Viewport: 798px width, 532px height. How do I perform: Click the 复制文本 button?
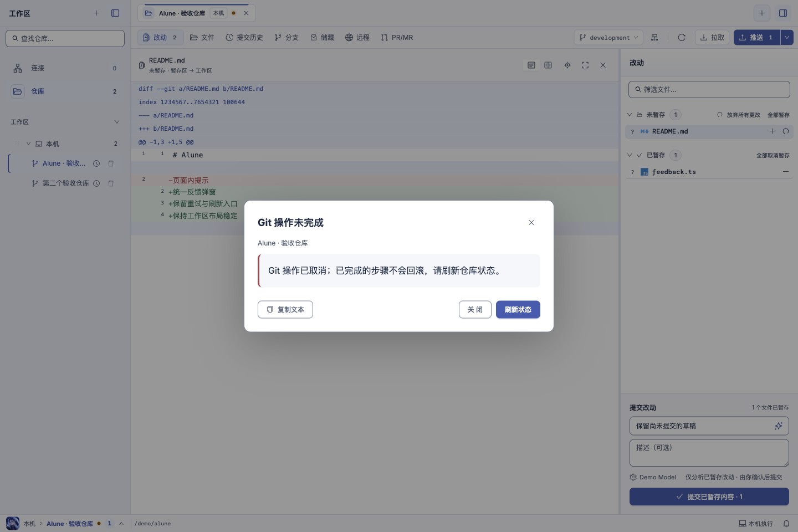pyautogui.click(x=285, y=309)
